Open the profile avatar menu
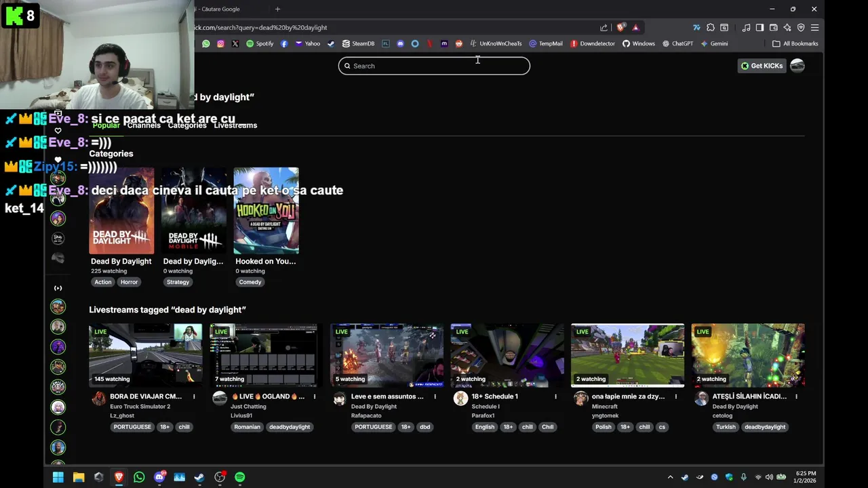Image resolution: width=868 pixels, height=488 pixels. click(797, 66)
